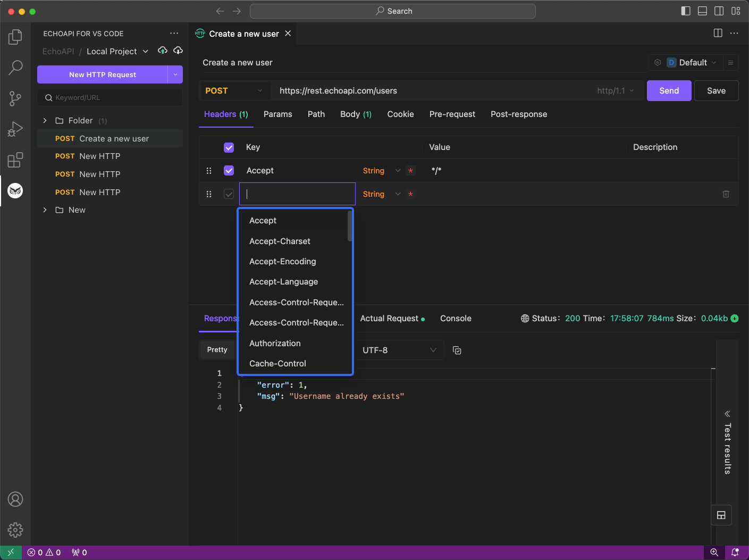Open the Local Project dropdown
Screen dimensions: 749x560
coord(117,51)
